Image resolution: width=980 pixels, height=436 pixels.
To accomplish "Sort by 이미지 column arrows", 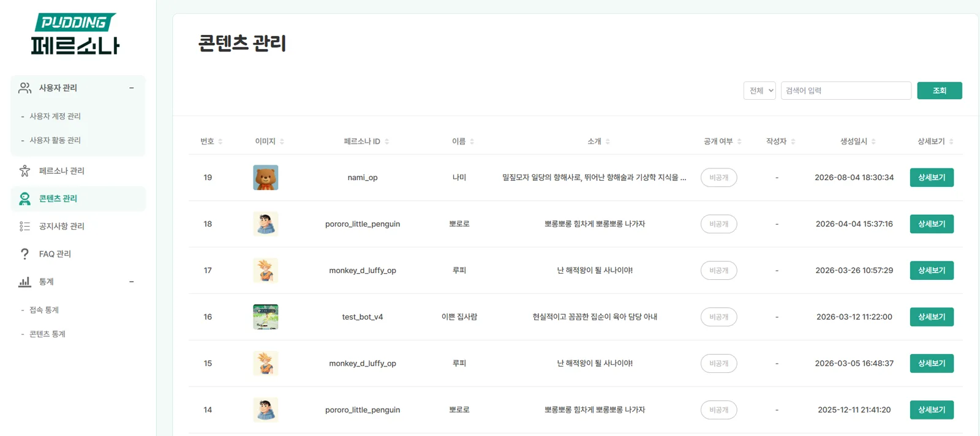I will (x=282, y=141).
